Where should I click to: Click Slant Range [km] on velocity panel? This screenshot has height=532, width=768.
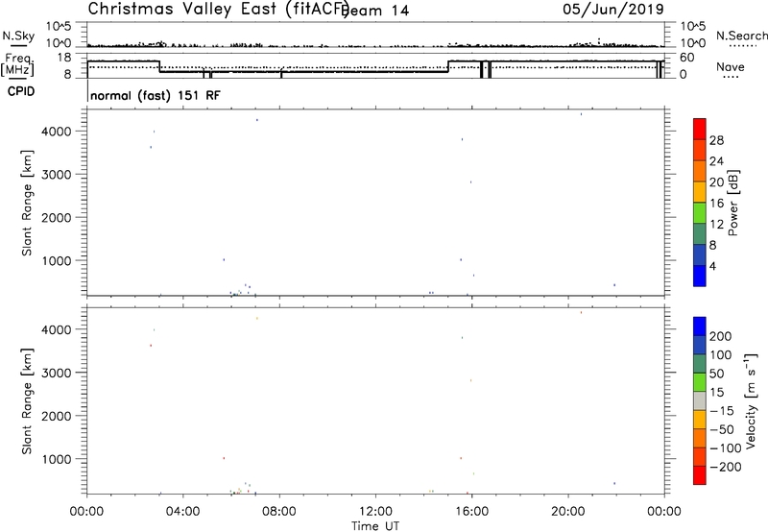pos(27,401)
